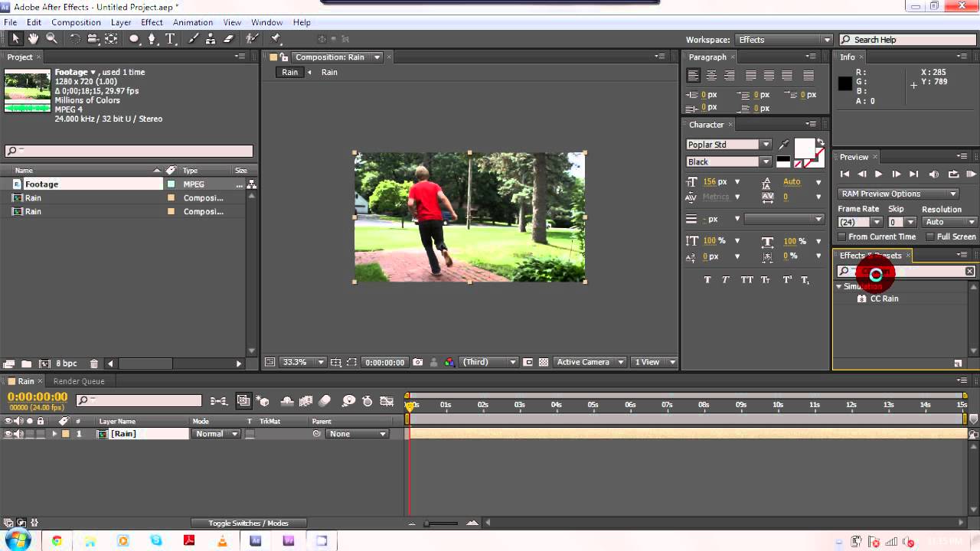Click the white fill color swatch
The width and height of the screenshot is (980, 551).
pos(805,148)
